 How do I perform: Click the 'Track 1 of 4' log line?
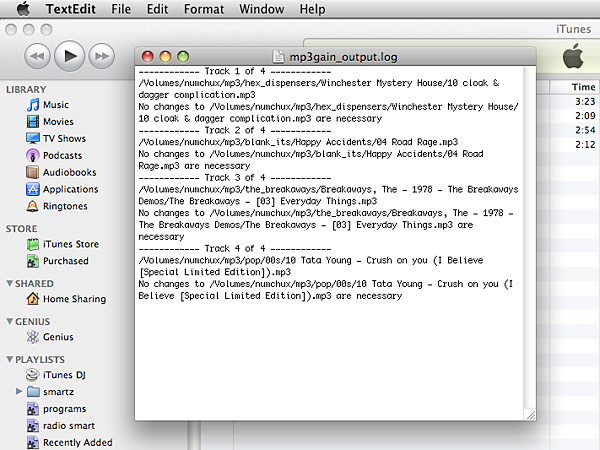click(x=235, y=71)
